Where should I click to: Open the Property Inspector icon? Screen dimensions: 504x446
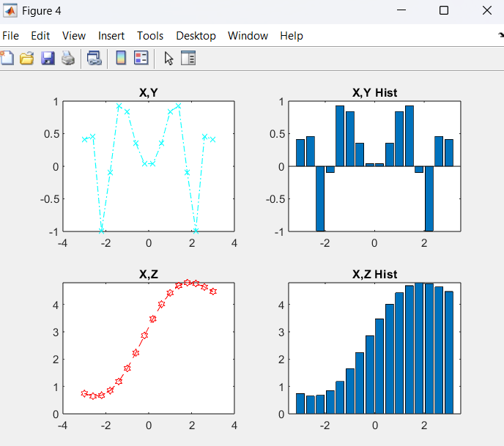[188, 58]
